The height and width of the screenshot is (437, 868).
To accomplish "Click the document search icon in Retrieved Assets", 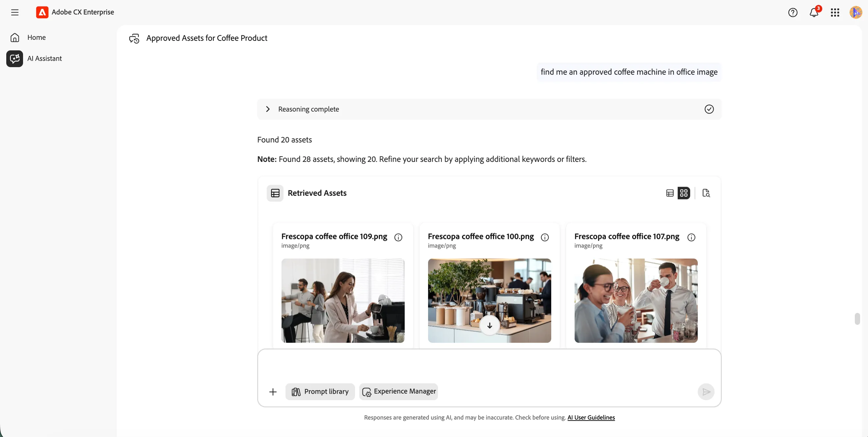I will point(706,193).
